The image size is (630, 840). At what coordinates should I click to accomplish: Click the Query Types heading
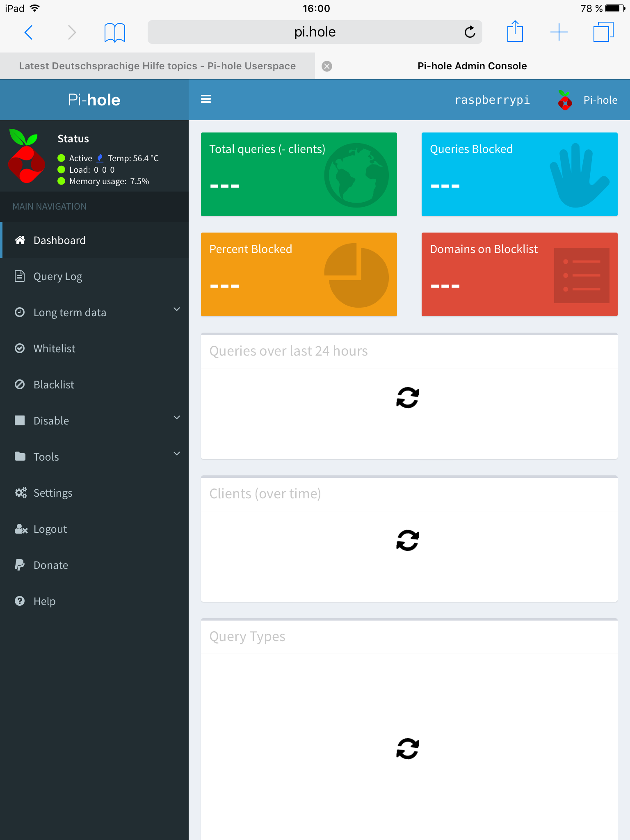(247, 637)
